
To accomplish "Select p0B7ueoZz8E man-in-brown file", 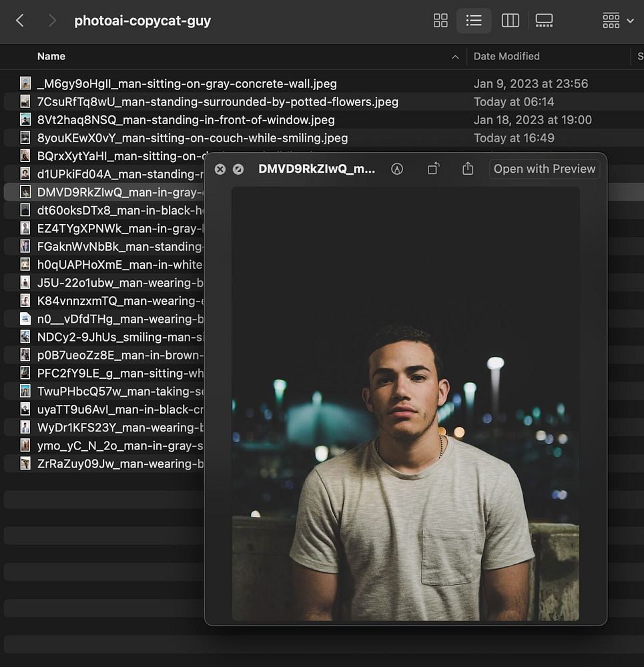I will click(x=104, y=355).
